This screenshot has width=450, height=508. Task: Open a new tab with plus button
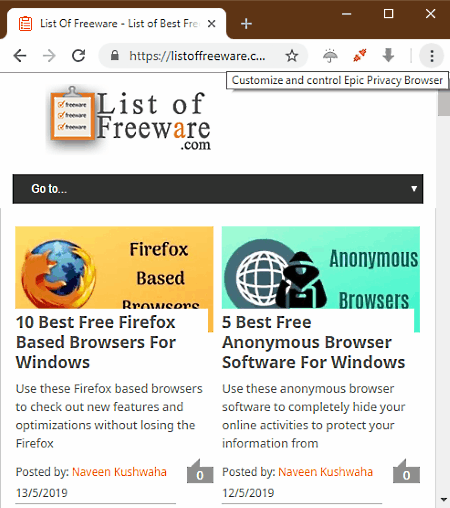[x=246, y=24]
